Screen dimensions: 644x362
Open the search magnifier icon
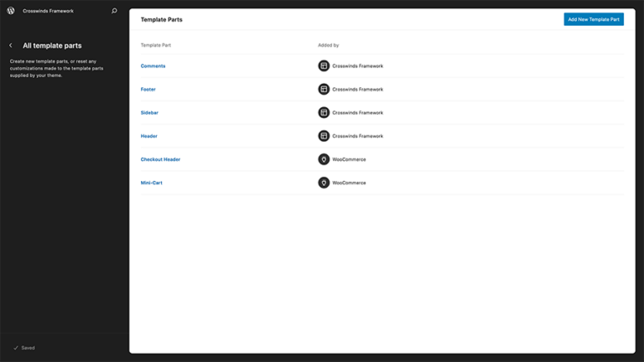pyautogui.click(x=114, y=11)
